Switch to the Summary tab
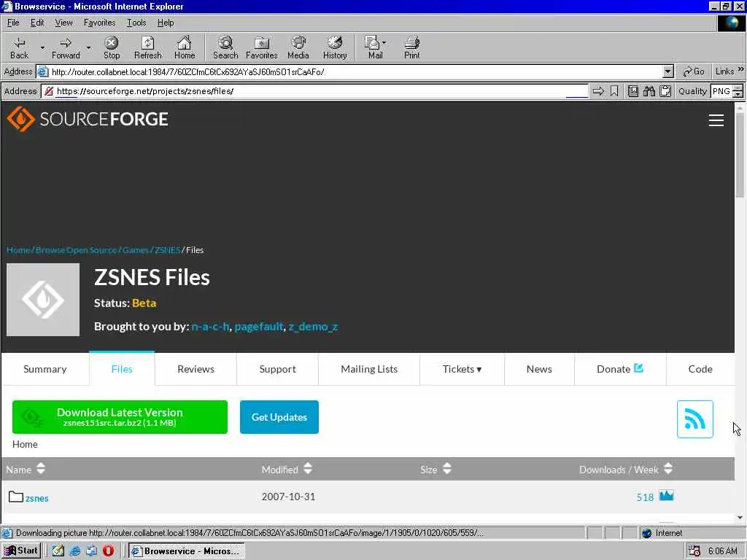This screenshot has width=747, height=560. click(44, 369)
